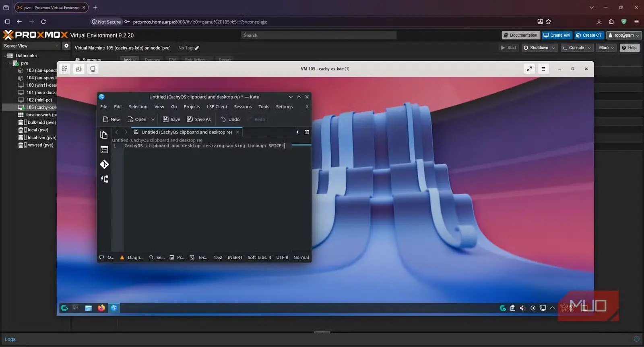Toggle fullscreen for the VM 105 console
The image size is (644, 347).
tap(529, 69)
